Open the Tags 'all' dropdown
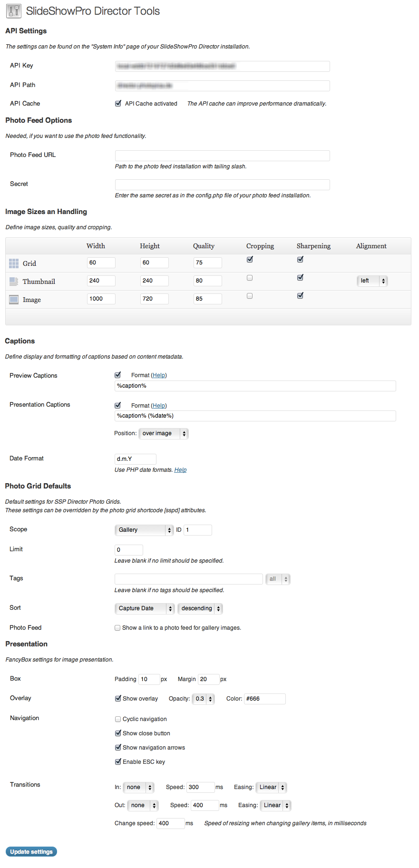Screen dimensions: 419x868 (x=278, y=579)
